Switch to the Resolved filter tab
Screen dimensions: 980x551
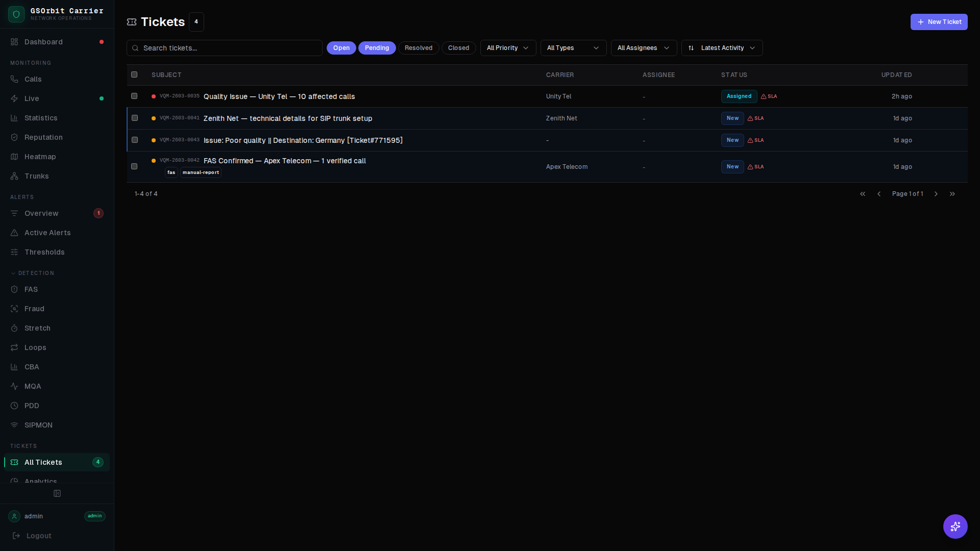coord(418,47)
